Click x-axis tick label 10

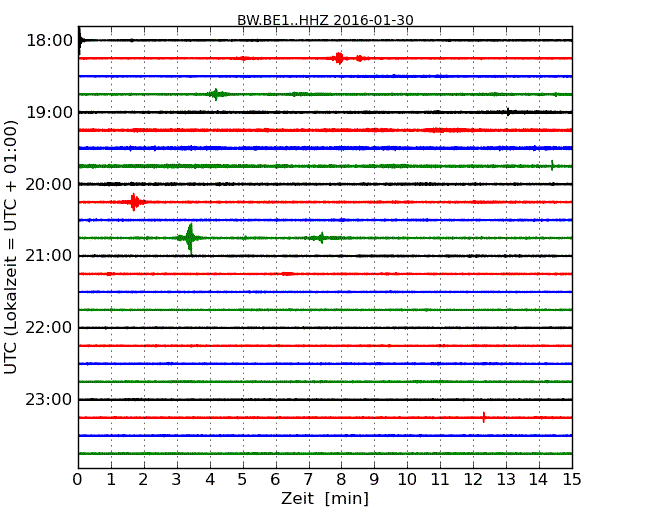(x=407, y=480)
